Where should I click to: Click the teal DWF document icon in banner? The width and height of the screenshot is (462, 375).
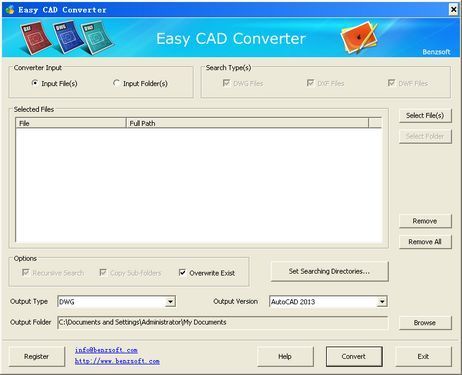[97, 37]
